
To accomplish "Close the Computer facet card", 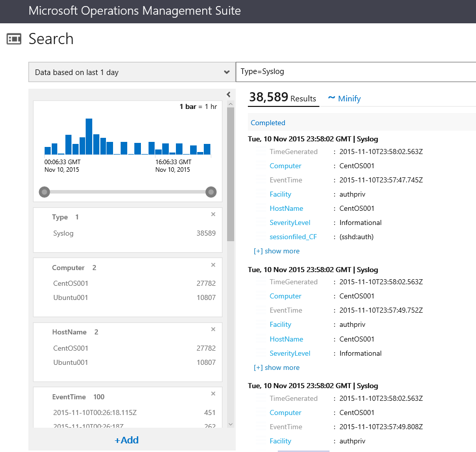I will [x=213, y=265].
